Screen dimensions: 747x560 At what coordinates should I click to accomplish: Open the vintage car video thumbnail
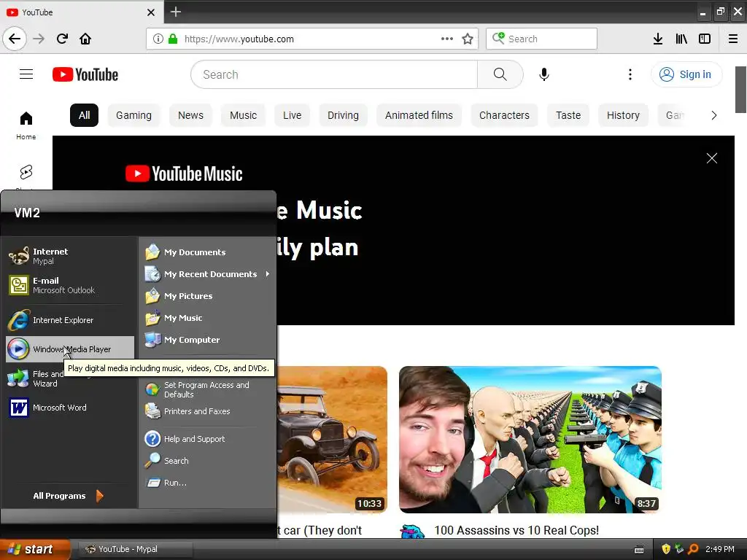click(x=332, y=440)
